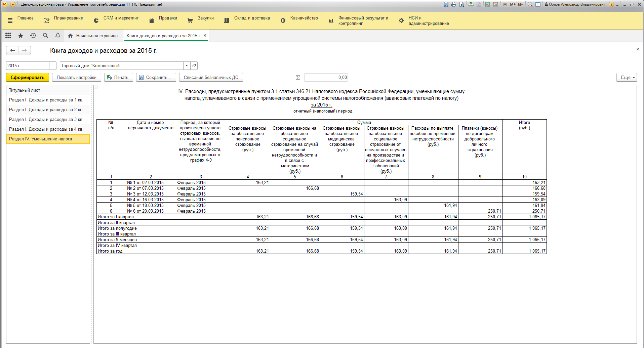
Task: Open the calculator icon in title bar
Action: (x=487, y=4)
